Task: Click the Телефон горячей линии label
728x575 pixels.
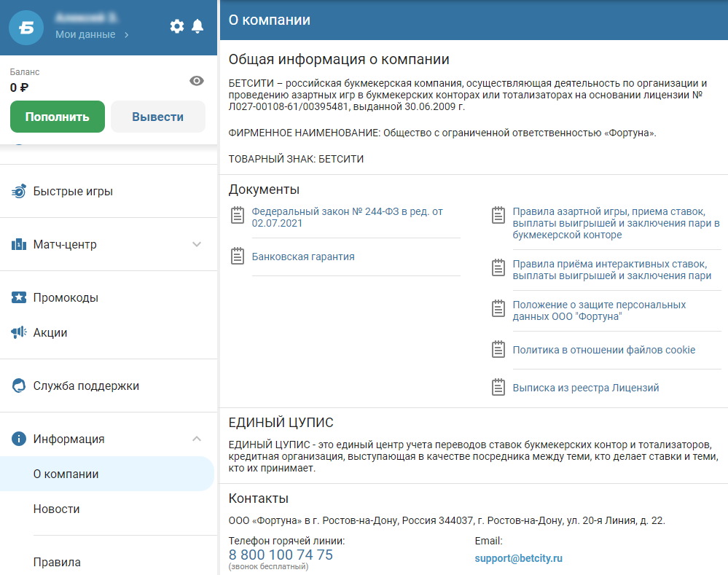Action: point(286,541)
